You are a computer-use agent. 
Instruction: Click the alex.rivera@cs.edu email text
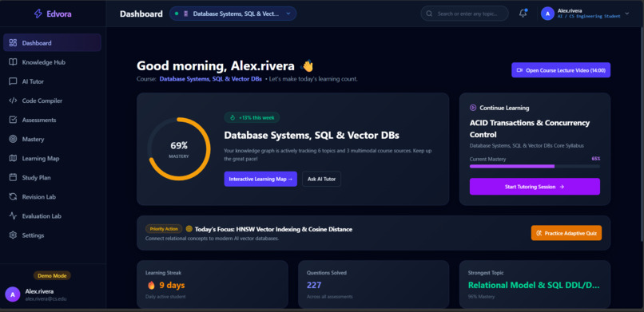46,299
